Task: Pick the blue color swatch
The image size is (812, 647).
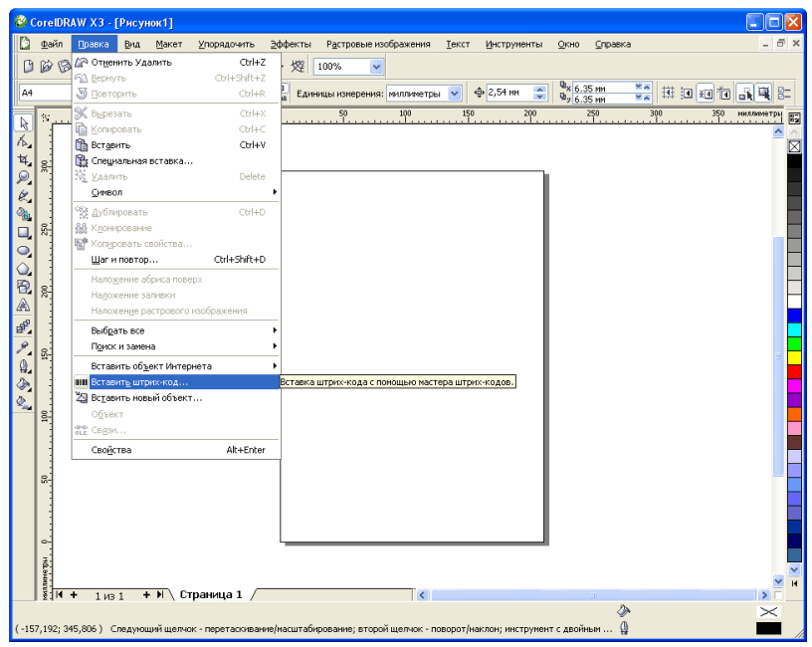Action: pyautogui.click(x=794, y=316)
